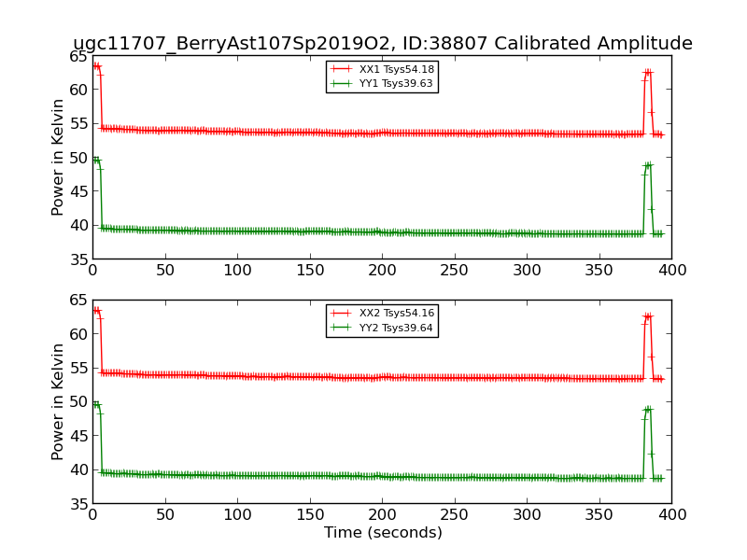This screenshot has height=560, width=747.
Task: Click the red XX2 line sample in legend
Action: [x=342, y=313]
